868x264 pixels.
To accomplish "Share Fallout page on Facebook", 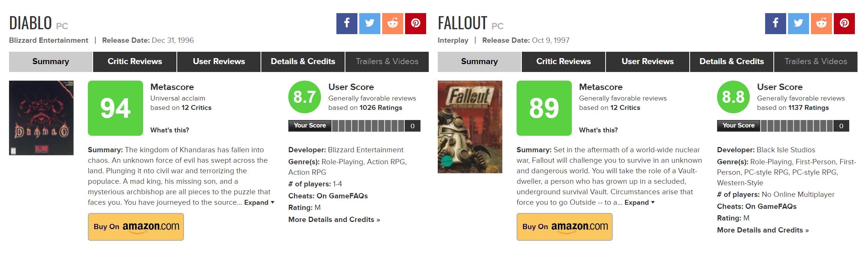I will pos(775,23).
